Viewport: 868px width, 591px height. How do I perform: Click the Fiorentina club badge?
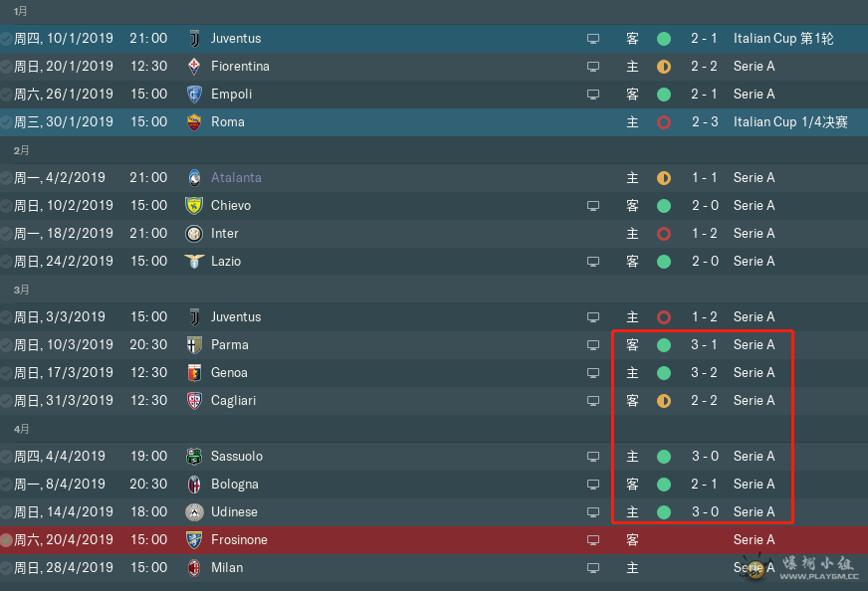click(194, 67)
